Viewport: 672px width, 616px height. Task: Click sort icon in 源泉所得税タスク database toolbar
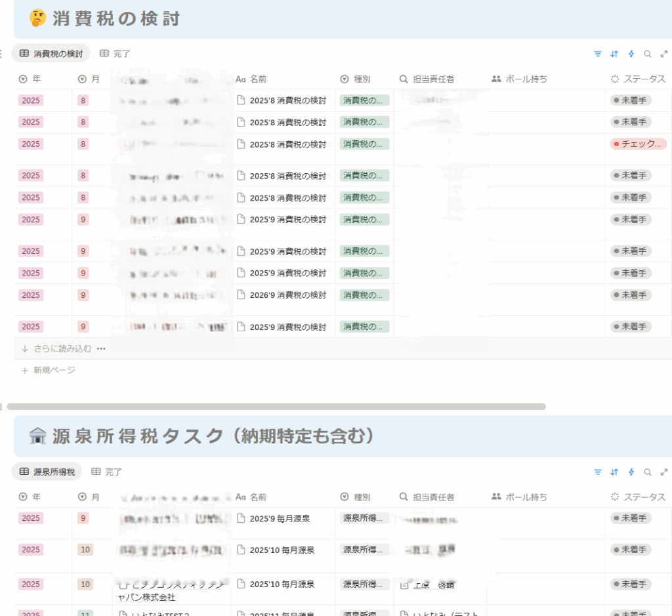[614, 472]
